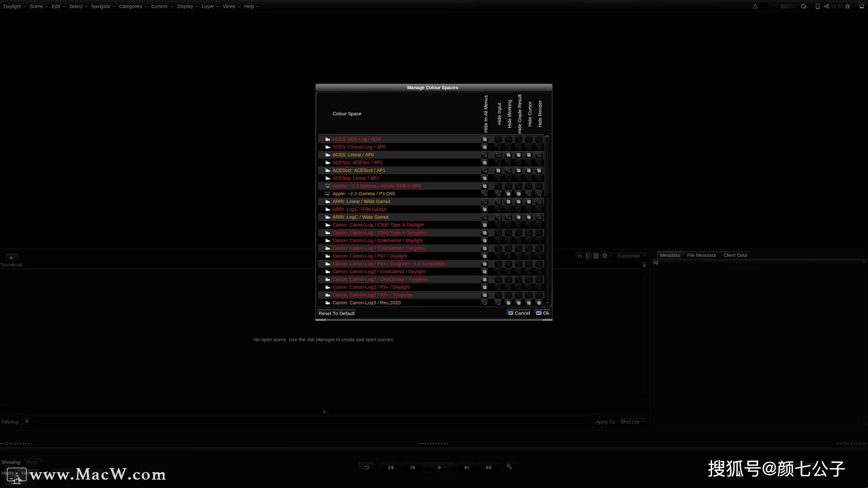Click the small arrow below Customise dropdown

[644, 266]
